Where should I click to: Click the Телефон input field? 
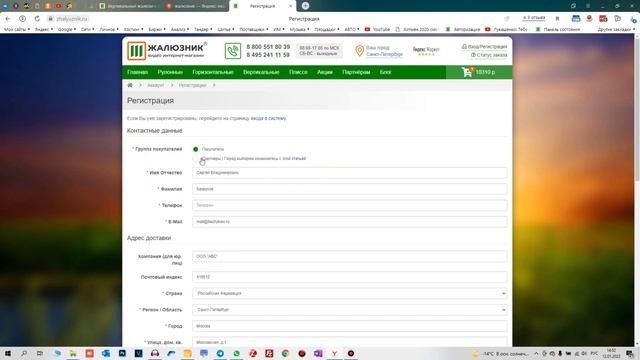pos(350,205)
